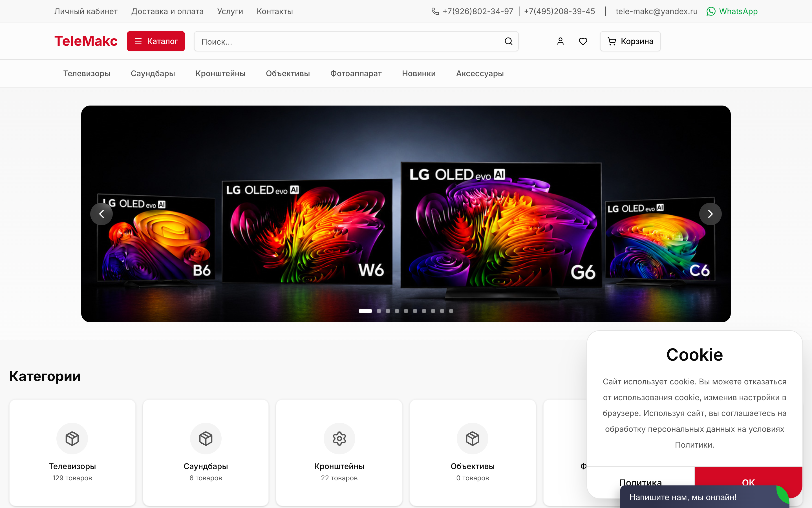
Task: Click the Объективы category box icon
Action: pos(473,439)
